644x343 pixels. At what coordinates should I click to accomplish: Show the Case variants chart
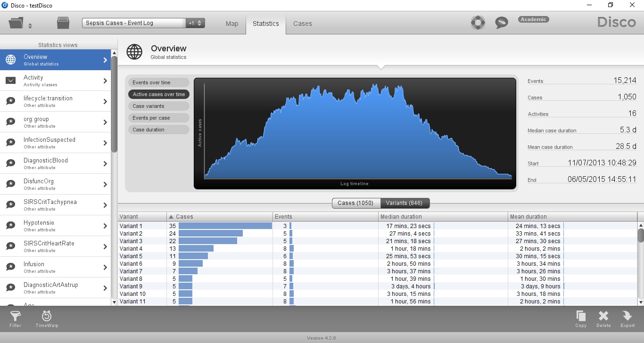(158, 106)
